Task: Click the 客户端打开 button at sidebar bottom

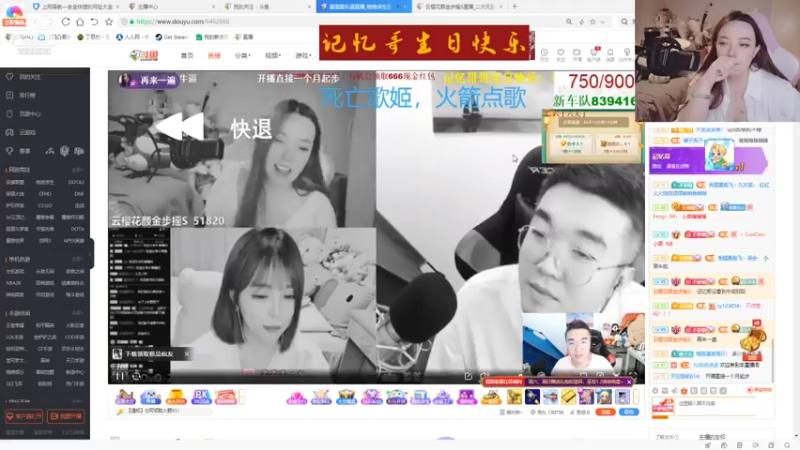Action: pyautogui.click(x=23, y=416)
